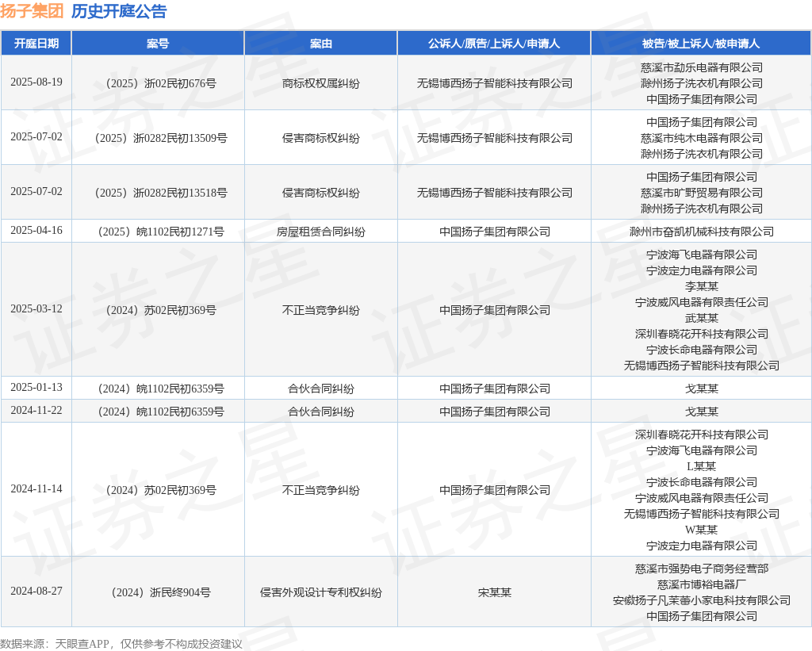Select the 案号 column header
The width and height of the screenshot is (812, 651).
pos(158,44)
